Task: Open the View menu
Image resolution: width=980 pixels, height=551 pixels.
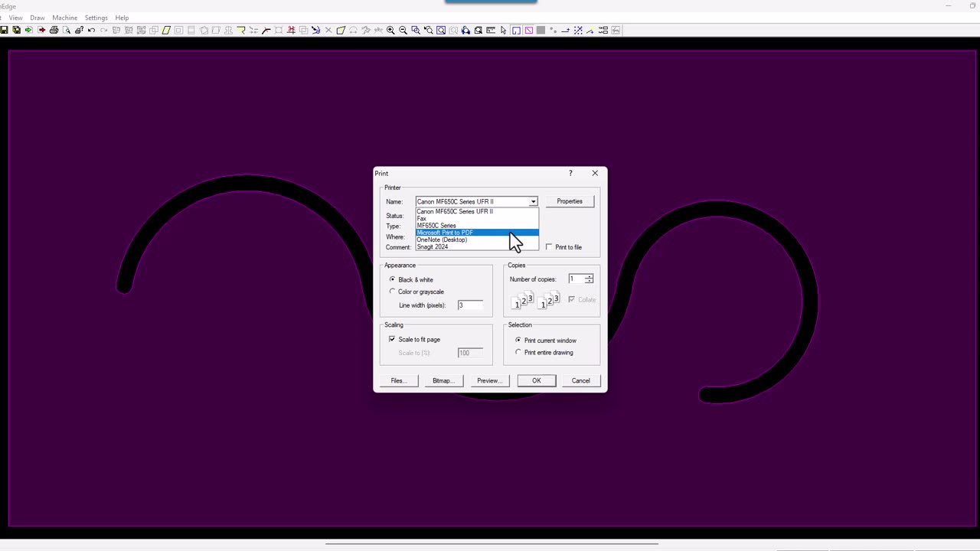Action: (x=15, y=18)
